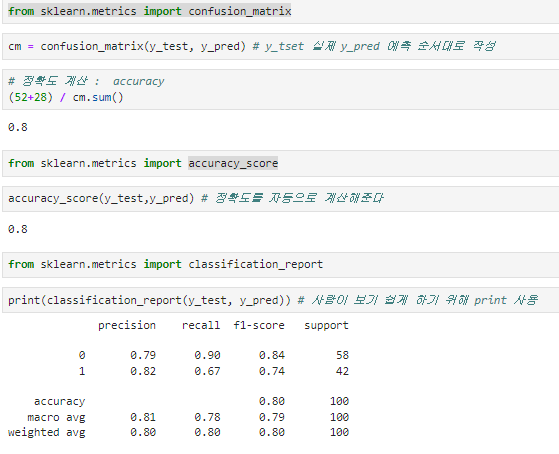559x454 pixels.
Task: Click macro avg f1-score 0.79
Action: 272,417
